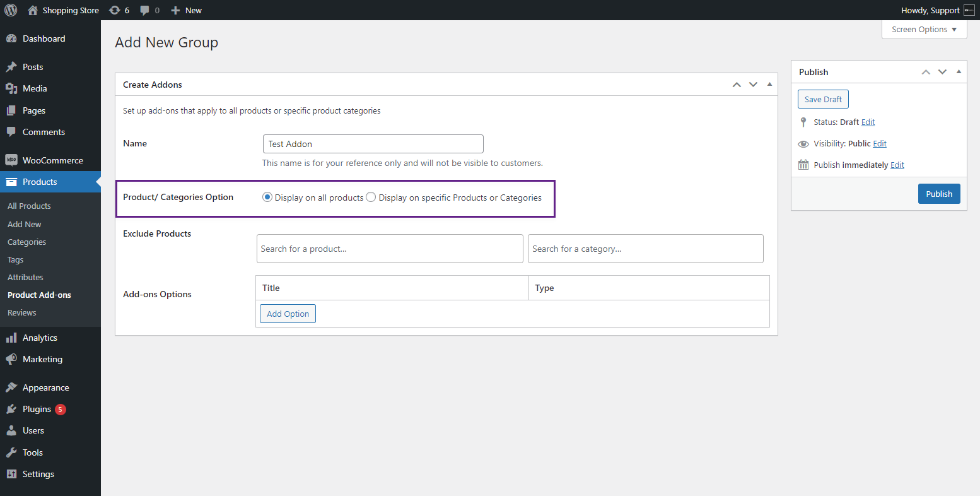Open the Reviews submenu item
The image size is (980, 496).
(21, 312)
